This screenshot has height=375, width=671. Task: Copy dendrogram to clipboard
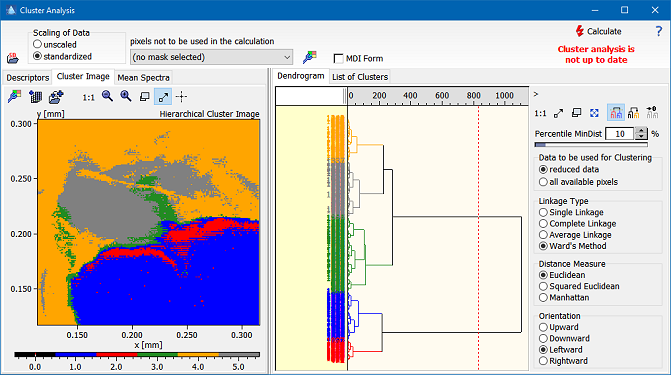[x=576, y=113]
